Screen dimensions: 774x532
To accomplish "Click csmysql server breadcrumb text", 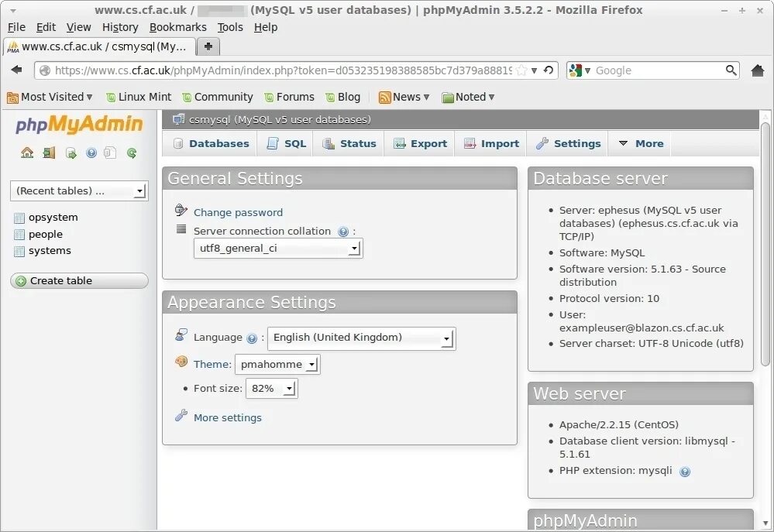I will 280,119.
